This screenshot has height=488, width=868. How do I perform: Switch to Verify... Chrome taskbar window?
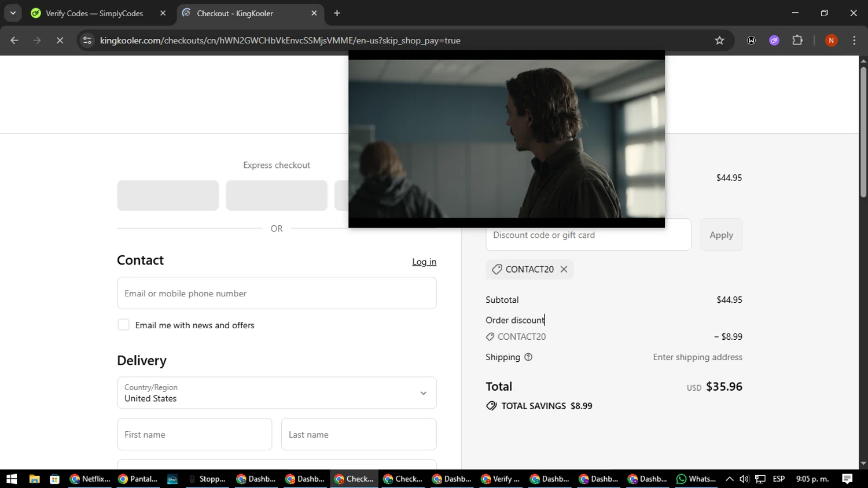pyautogui.click(x=501, y=479)
